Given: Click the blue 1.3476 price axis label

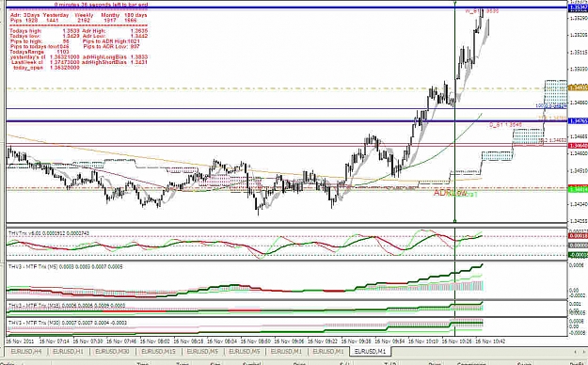Looking at the screenshot, I should point(578,120).
